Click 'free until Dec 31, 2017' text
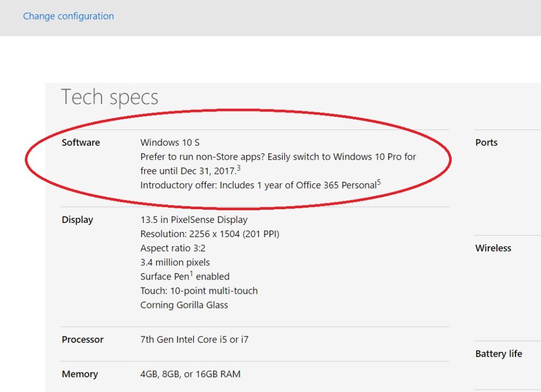The width and height of the screenshot is (541, 392). coord(188,171)
